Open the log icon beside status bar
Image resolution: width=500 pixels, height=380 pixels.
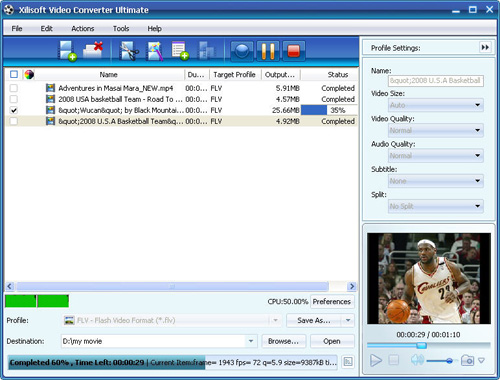pos(348,362)
